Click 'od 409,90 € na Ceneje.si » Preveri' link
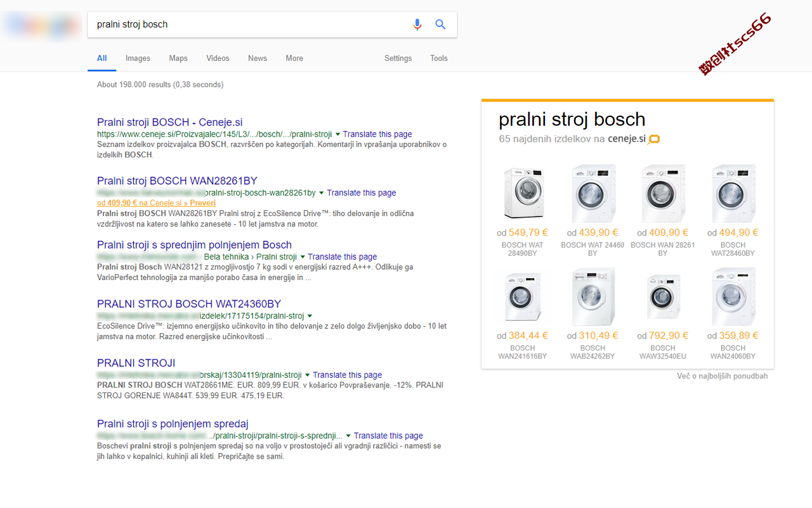Viewport: 812px width, 508px height. click(156, 203)
